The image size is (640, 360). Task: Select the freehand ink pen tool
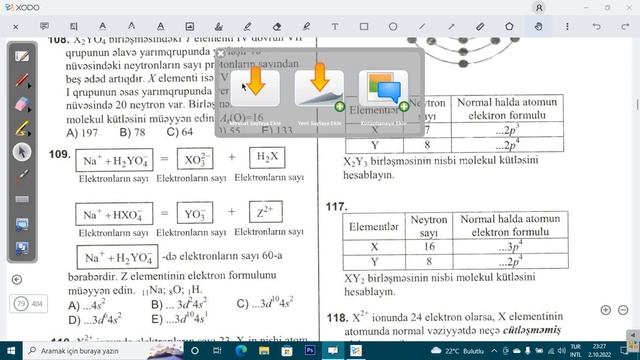coord(248,27)
